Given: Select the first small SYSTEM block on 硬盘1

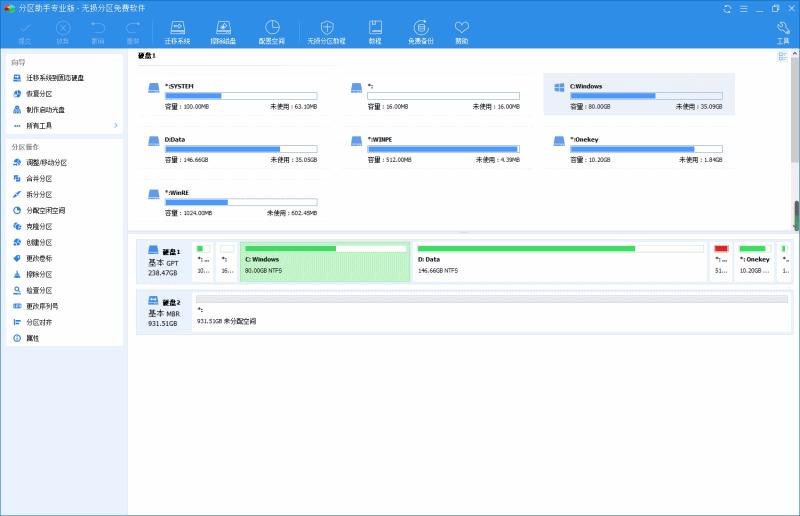Looking at the screenshot, I should (x=204, y=261).
